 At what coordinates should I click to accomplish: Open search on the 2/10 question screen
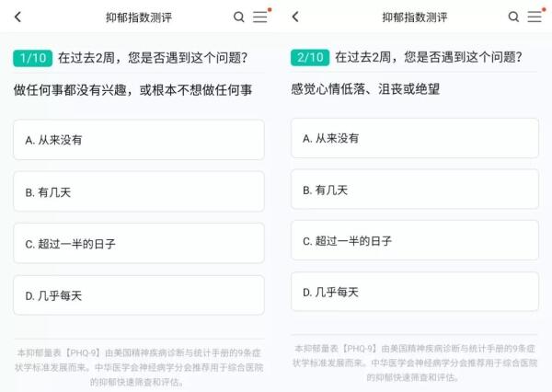513,17
